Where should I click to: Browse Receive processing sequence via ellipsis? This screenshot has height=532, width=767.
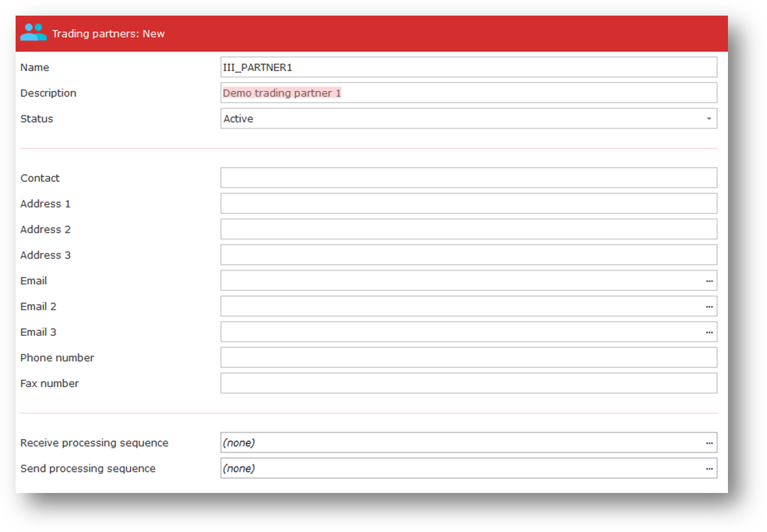pos(709,443)
